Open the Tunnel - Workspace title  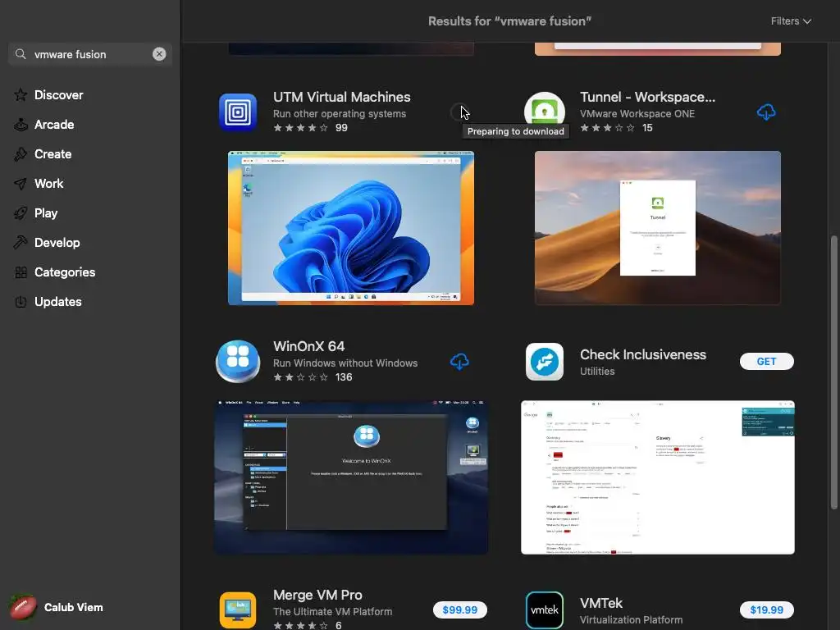tap(648, 97)
